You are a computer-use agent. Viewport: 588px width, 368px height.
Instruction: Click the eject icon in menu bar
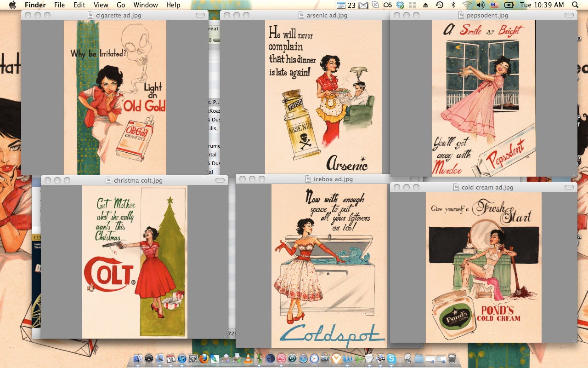tap(425, 5)
